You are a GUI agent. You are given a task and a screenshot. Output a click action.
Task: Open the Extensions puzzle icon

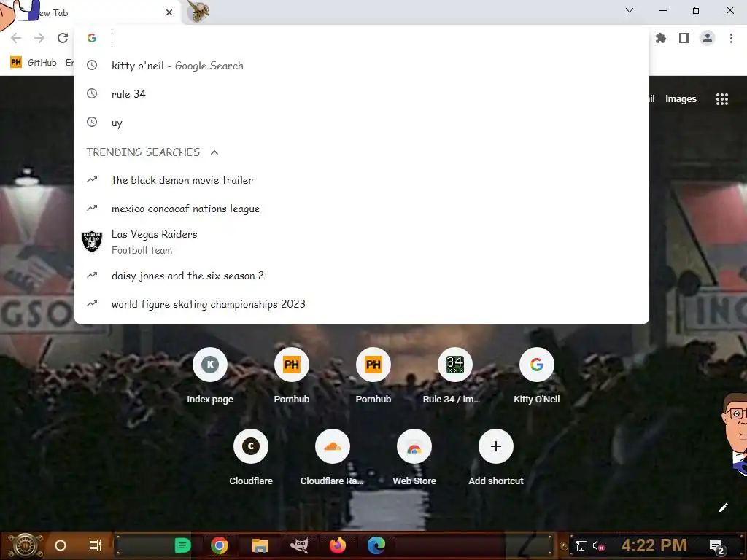(660, 38)
